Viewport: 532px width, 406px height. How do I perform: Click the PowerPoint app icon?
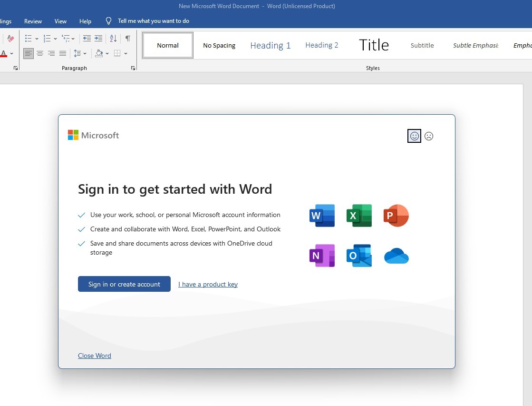point(396,216)
